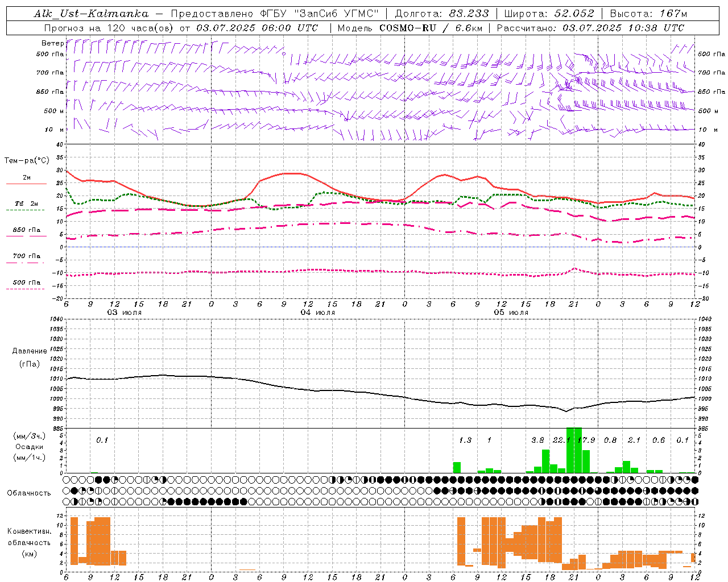
Task: Click the computed time 03.07.2025 10:38 UTC
Action: pyautogui.click(x=623, y=28)
